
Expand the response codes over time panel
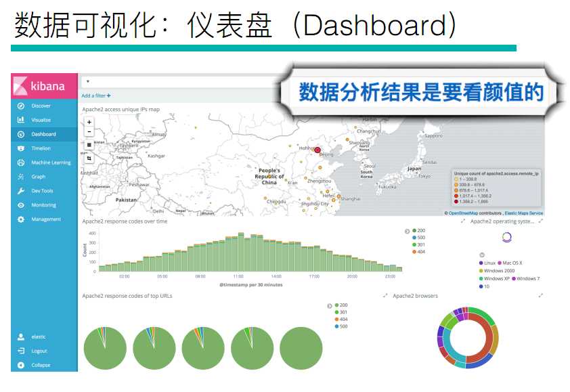[463, 221]
